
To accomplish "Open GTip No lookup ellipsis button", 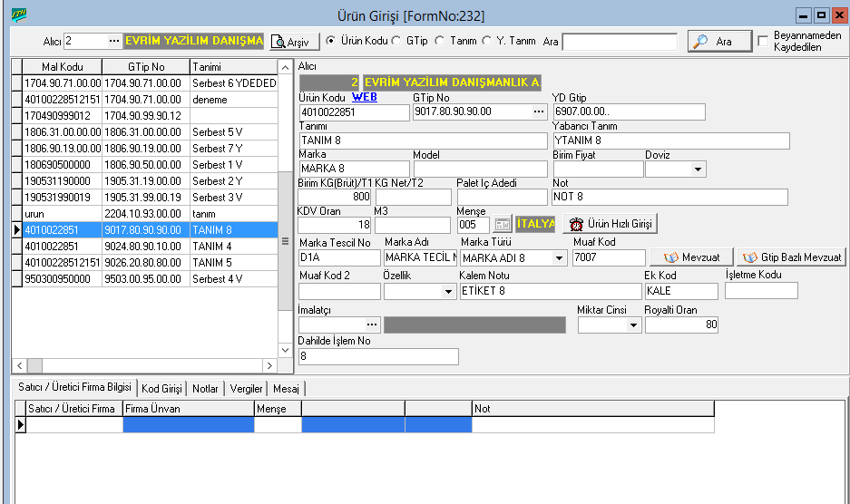I will click(538, 111).
